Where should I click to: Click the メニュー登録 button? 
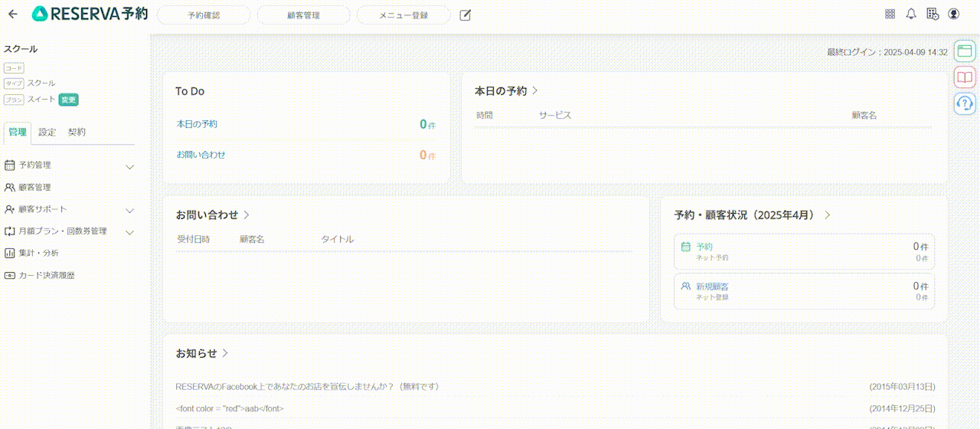click(x=403, y=15)
